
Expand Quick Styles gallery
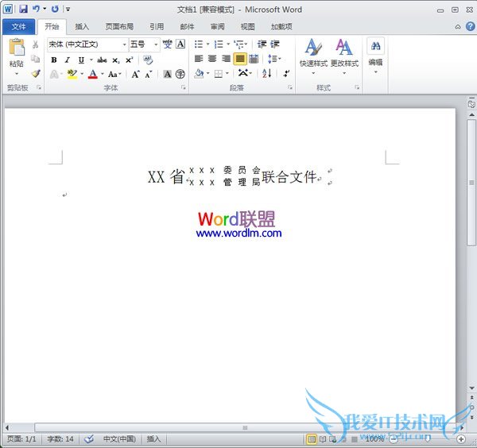click(313, 57)
